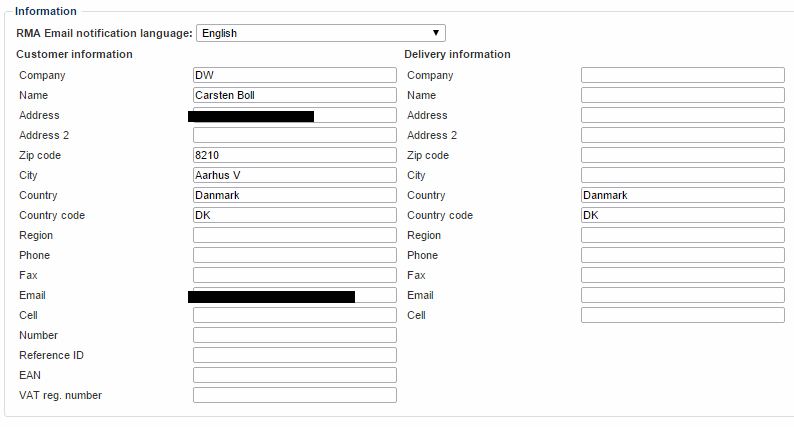Select the delivery Name input field
The height and width of the screenshot is (427, 794).
click(x=682, y=95)
